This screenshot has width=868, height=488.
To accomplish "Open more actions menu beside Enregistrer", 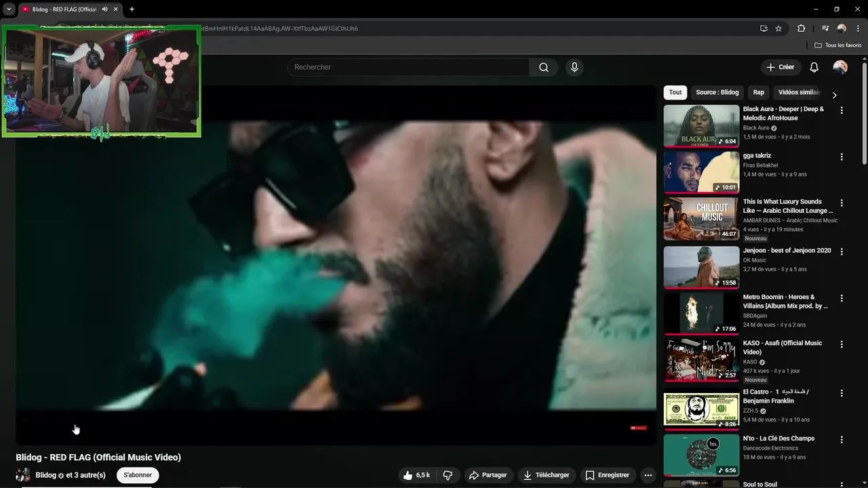I will point(648,475).
